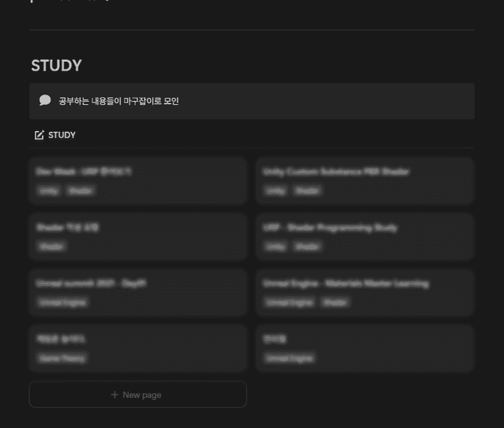Open the URP Shader Programming Study card

click(365, 237)
